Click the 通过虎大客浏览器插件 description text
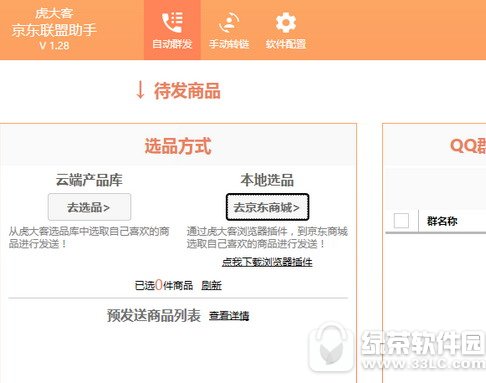 (267, 237)
